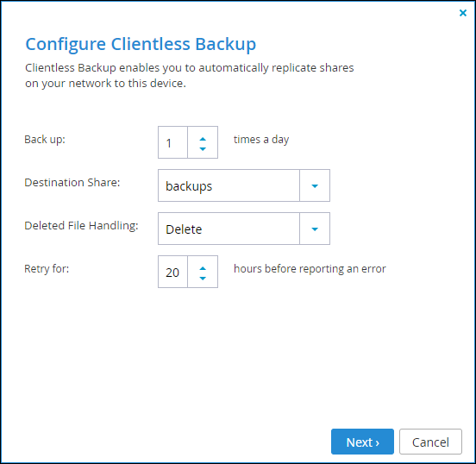Increase the backups per day count

(x=203, y=139)
